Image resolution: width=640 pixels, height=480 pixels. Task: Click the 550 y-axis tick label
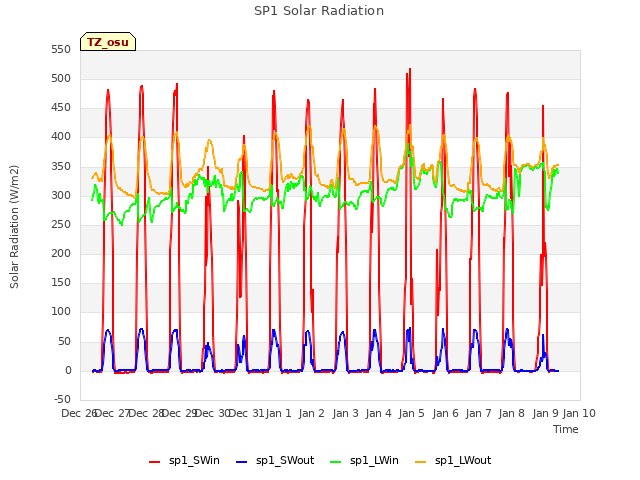[61, 49]
